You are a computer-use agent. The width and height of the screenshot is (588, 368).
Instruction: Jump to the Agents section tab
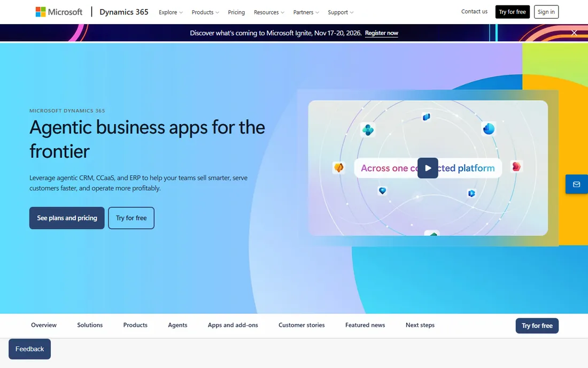pos(178,325)
